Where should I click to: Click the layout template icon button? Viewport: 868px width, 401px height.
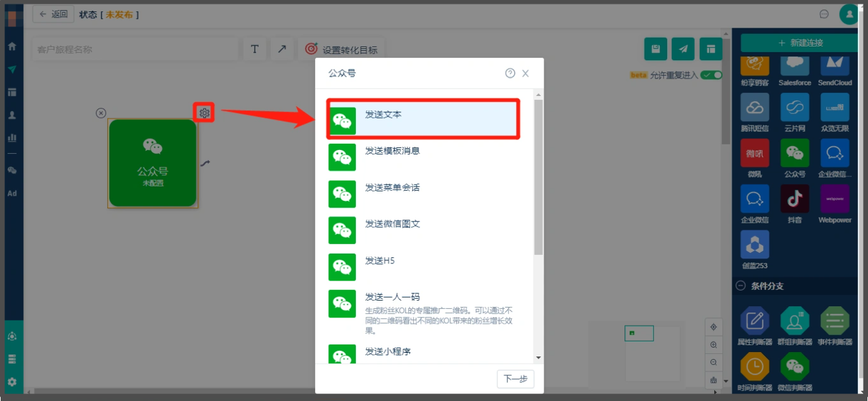pos(710,49)
